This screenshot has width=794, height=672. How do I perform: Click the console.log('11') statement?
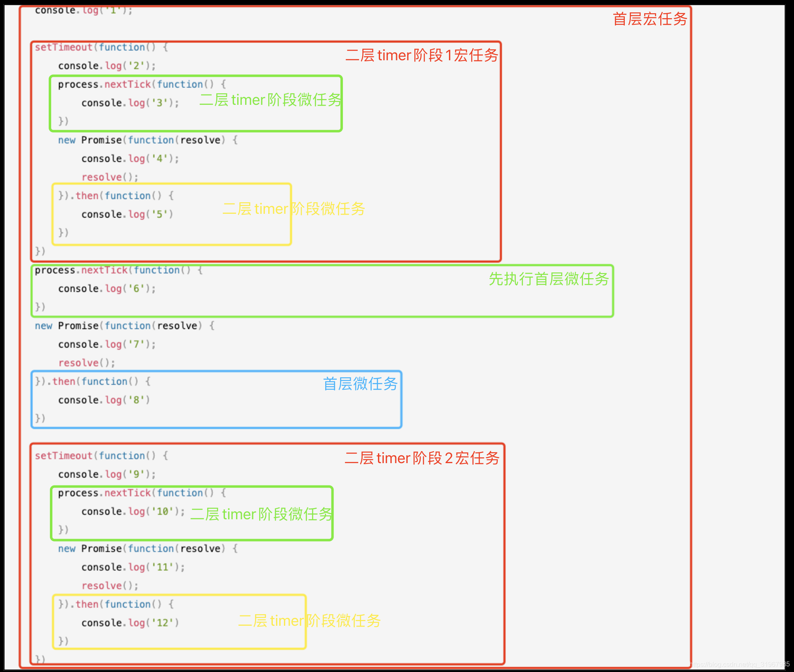[x=132, y=567]
